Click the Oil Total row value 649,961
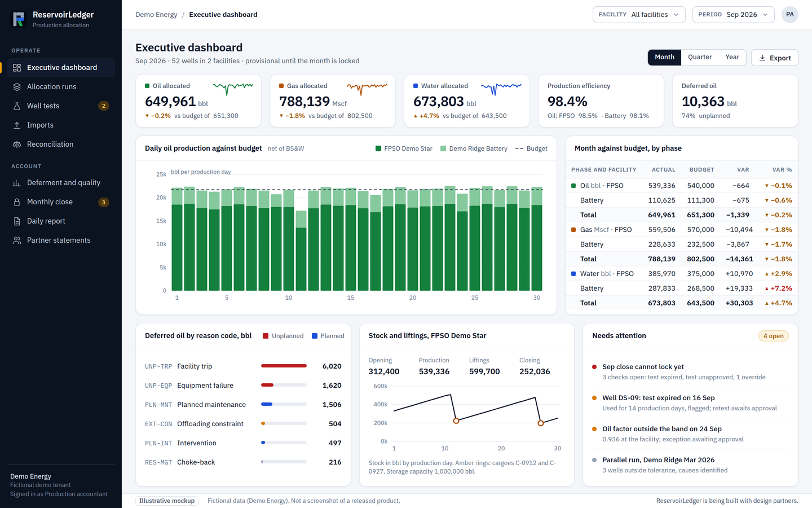This screenshot has width=812, height=508. click(661, 215)
